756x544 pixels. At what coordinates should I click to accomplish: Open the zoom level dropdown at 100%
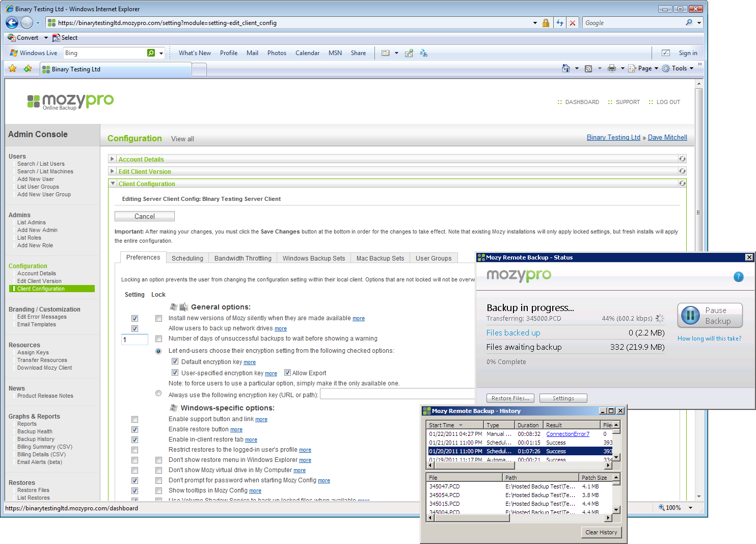pyautogui.click(x=690, y=508)
